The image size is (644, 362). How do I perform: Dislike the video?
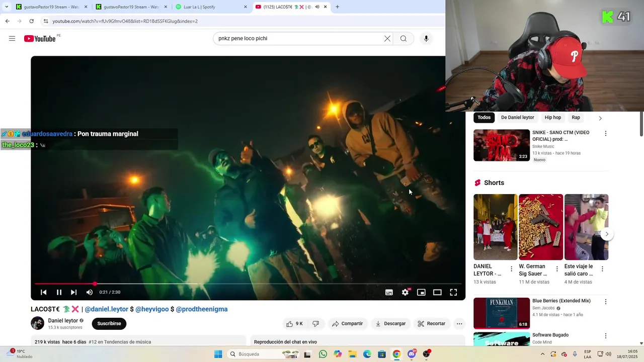click(316, 324)
